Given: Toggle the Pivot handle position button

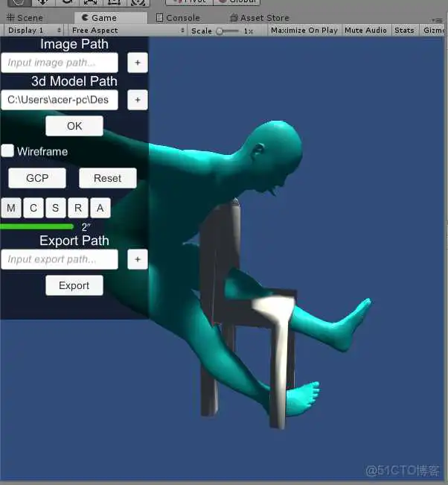Looking at the screenshot, I should coord(190,1).
